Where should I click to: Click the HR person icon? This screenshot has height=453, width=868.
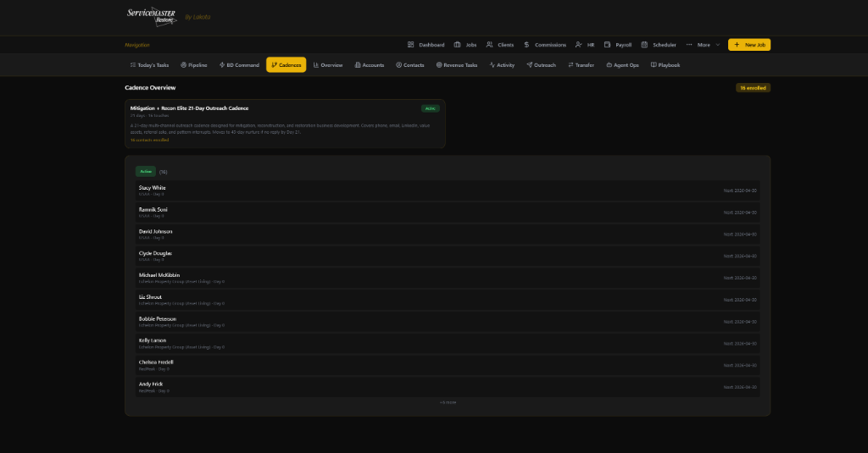click(x=578, y=45)
